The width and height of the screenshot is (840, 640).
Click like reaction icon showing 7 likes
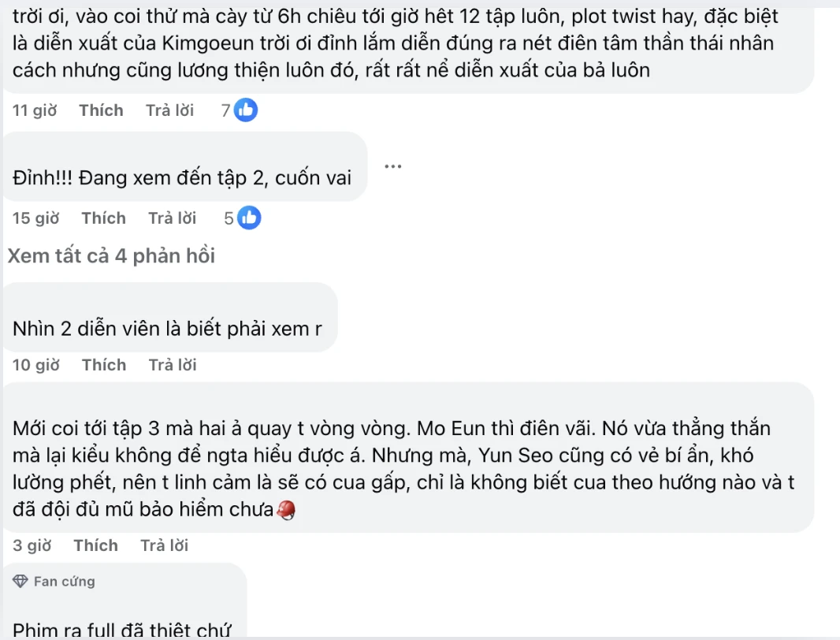coord(246,110)
